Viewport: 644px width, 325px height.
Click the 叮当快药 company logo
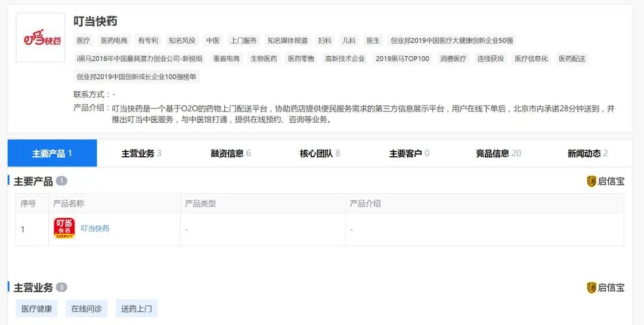click(x=41, y=38)
